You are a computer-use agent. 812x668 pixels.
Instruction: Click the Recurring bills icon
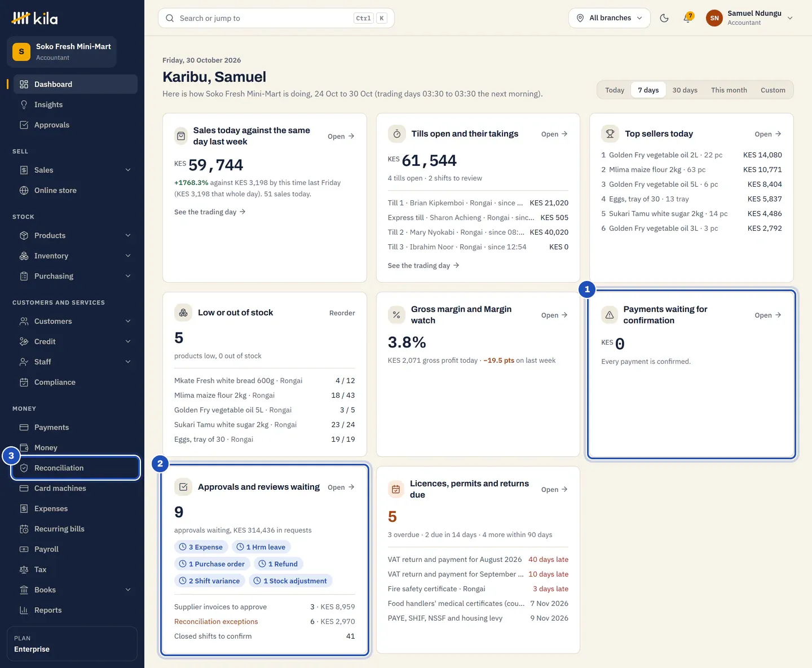coord(24,529)
